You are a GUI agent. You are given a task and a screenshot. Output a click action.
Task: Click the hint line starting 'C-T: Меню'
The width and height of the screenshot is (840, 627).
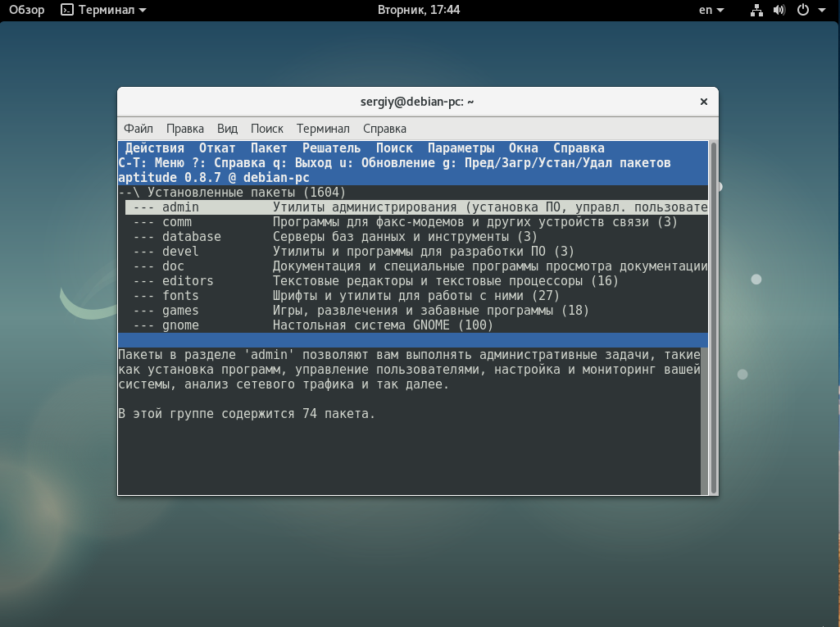click(x=394, y=163)
